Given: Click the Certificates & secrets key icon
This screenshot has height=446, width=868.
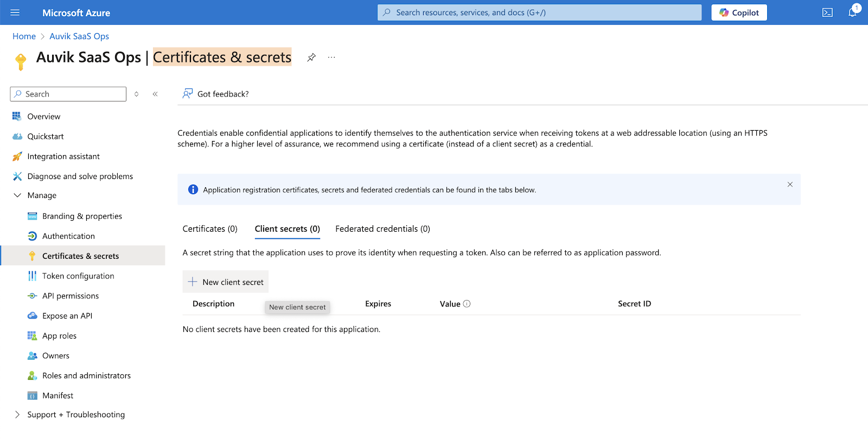Looking at the screenshot, I should [x=32, y=256].
